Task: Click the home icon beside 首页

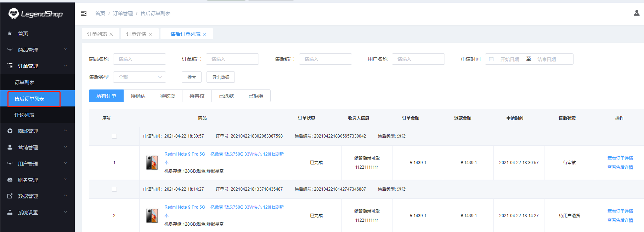Action: (10, 33)
